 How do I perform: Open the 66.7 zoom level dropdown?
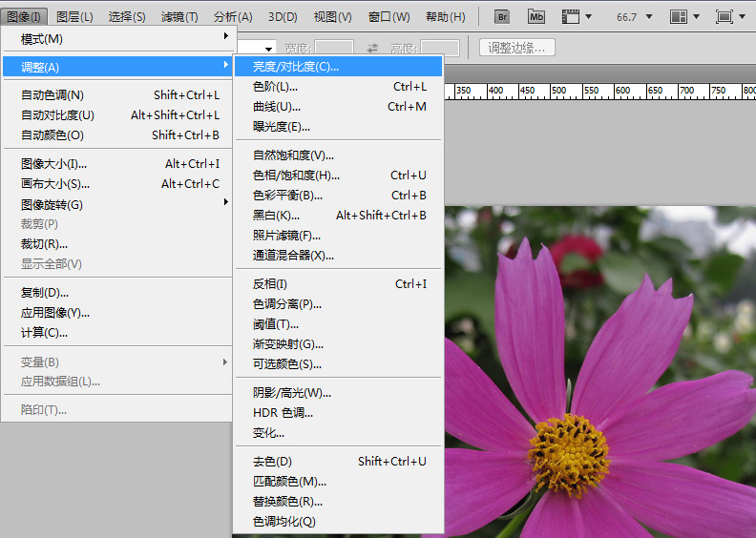tap(633, 17)
